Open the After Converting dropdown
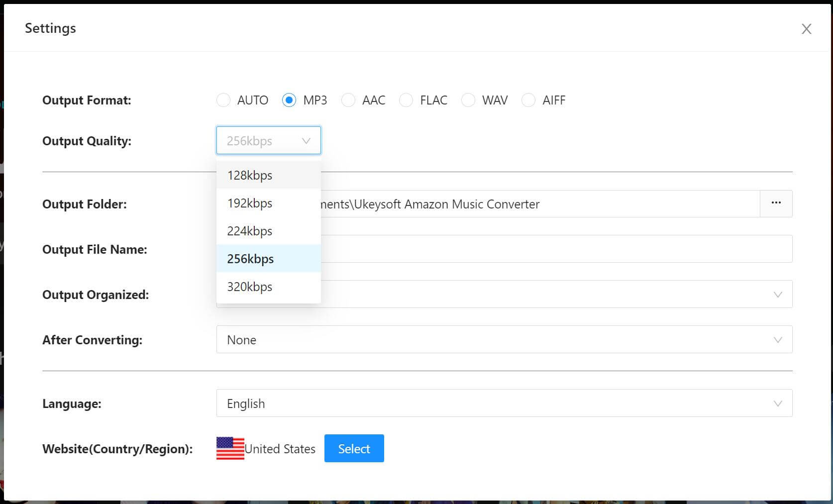 point(504,340)
